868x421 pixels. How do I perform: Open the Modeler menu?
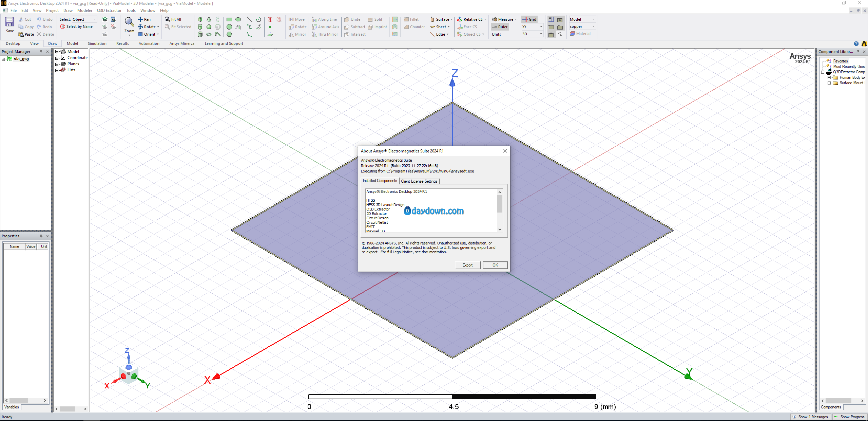pyautogui.click(x=84, y=11)
